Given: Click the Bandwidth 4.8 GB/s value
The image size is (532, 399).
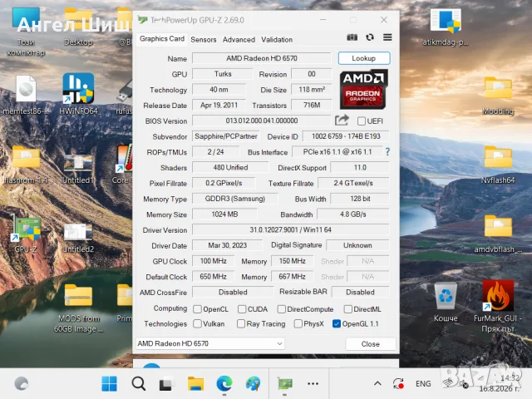Looking at the screenshot, I should tap(352, 214).
